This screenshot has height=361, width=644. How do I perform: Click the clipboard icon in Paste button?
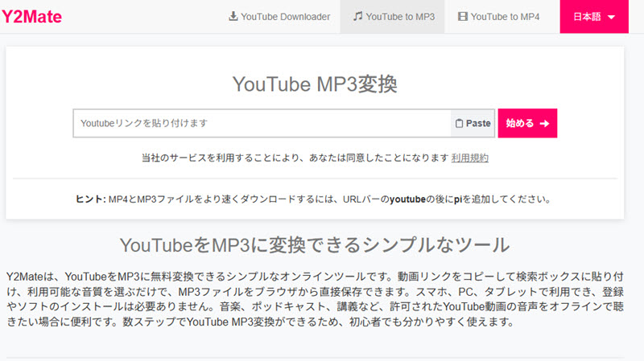pyautogui.click(x=459, y=123)
